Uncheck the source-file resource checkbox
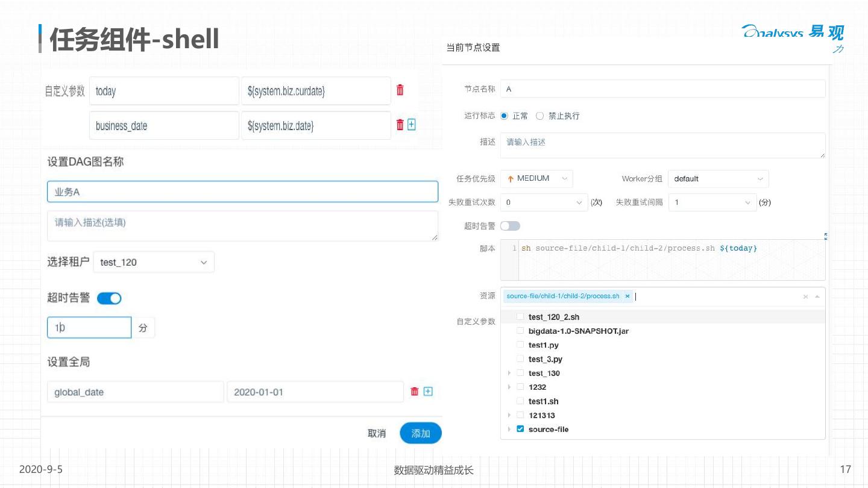 [520, 430]
